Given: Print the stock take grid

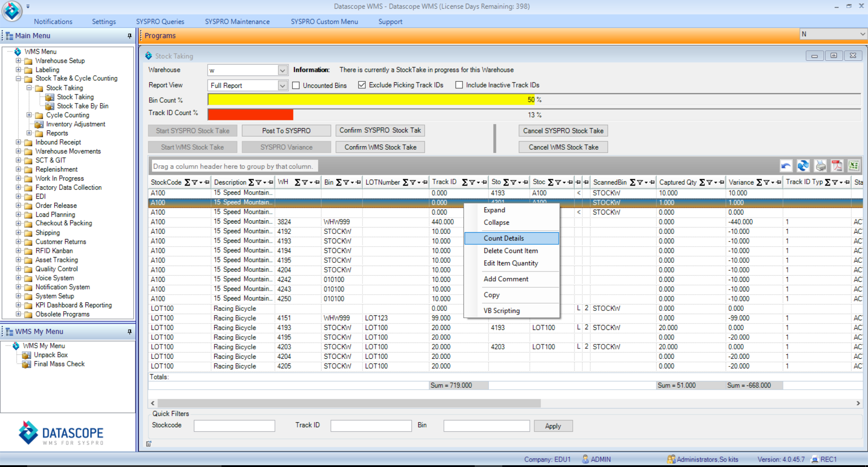Looking at the screenshot, I should tap(821, 166).
